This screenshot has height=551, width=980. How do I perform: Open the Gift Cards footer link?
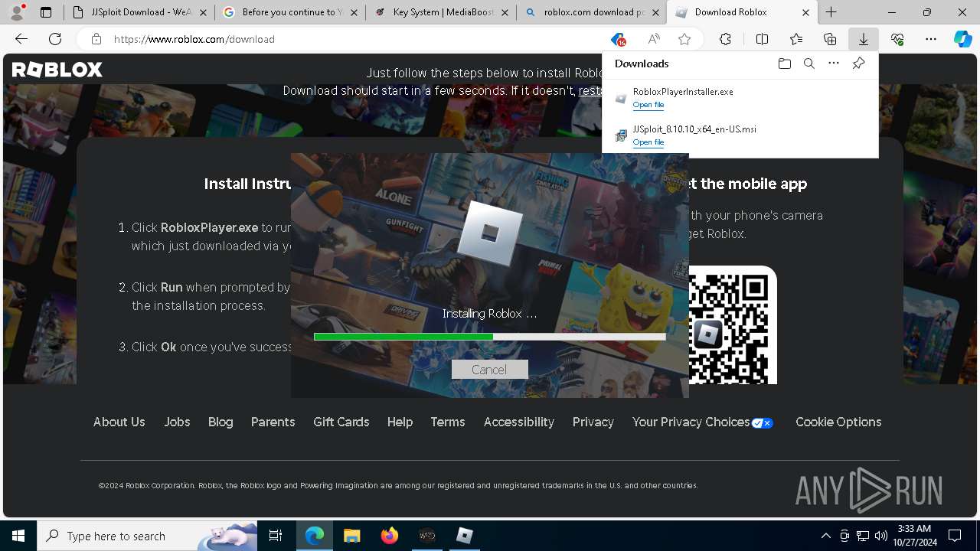click(341, 422)
